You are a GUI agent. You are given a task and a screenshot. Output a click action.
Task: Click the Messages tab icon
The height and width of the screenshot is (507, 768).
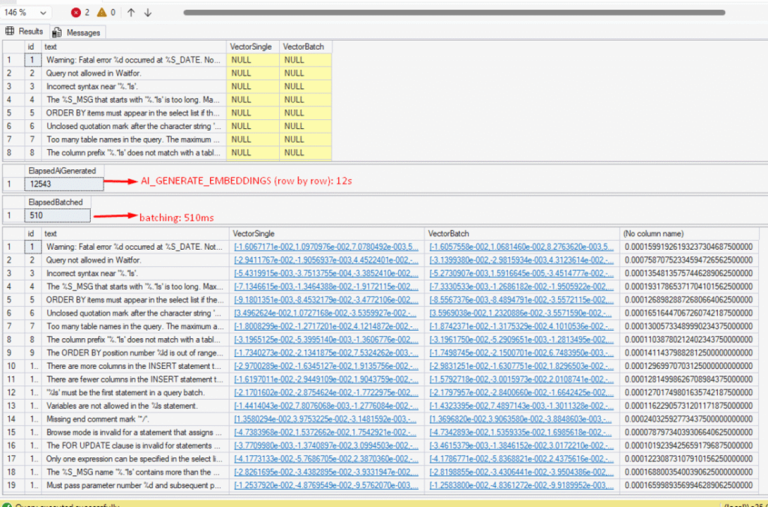pos(58,32)
